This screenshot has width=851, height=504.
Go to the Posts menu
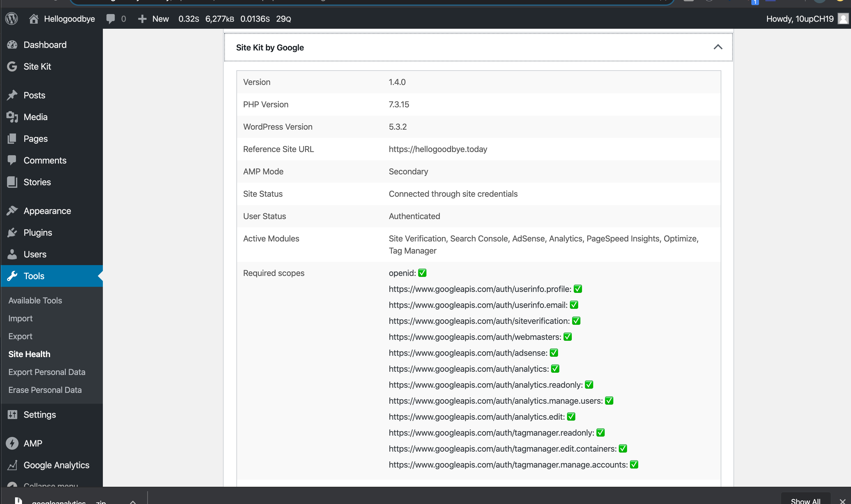click(x=34, y=95)
